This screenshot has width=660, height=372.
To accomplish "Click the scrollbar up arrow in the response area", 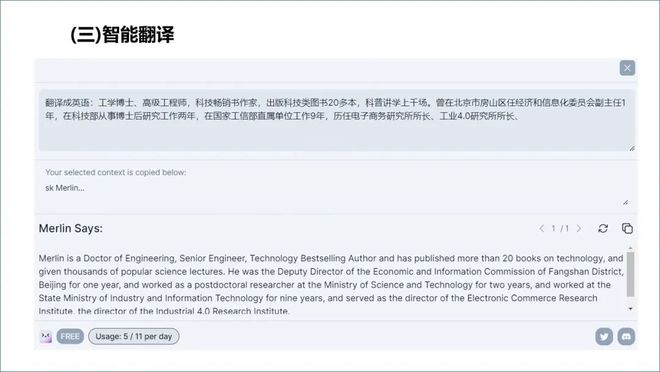I will [631, 248].
